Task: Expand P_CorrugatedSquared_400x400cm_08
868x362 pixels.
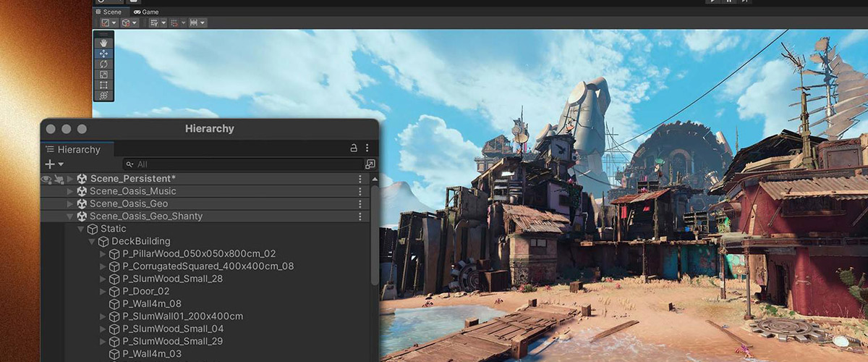Action: click(103, 266)
